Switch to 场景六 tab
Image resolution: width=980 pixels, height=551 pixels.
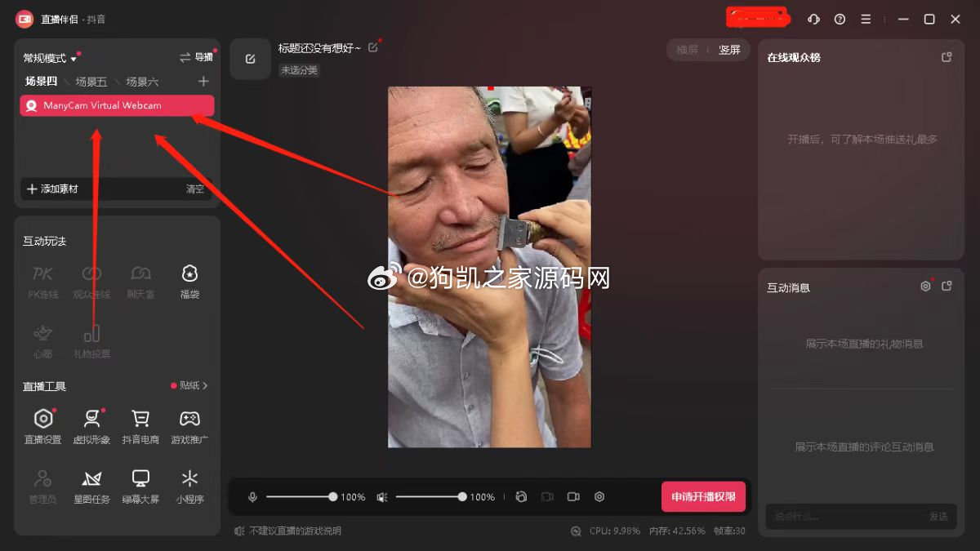click(142, 82)
